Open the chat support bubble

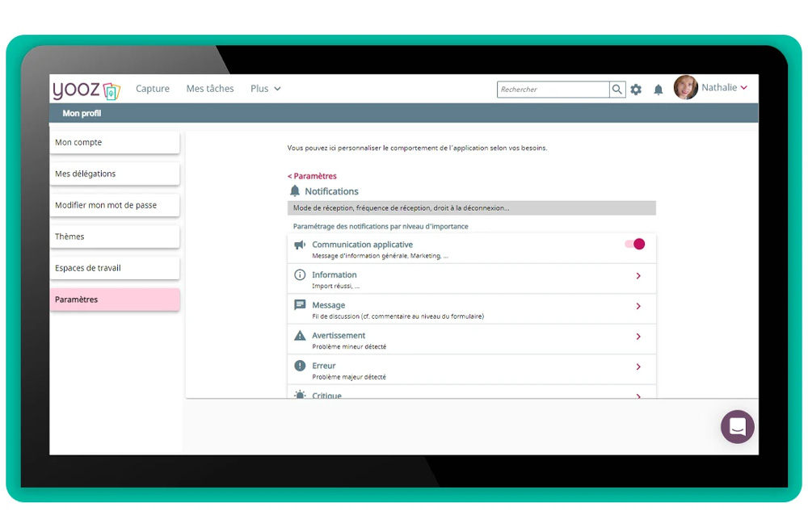point(737,427)
